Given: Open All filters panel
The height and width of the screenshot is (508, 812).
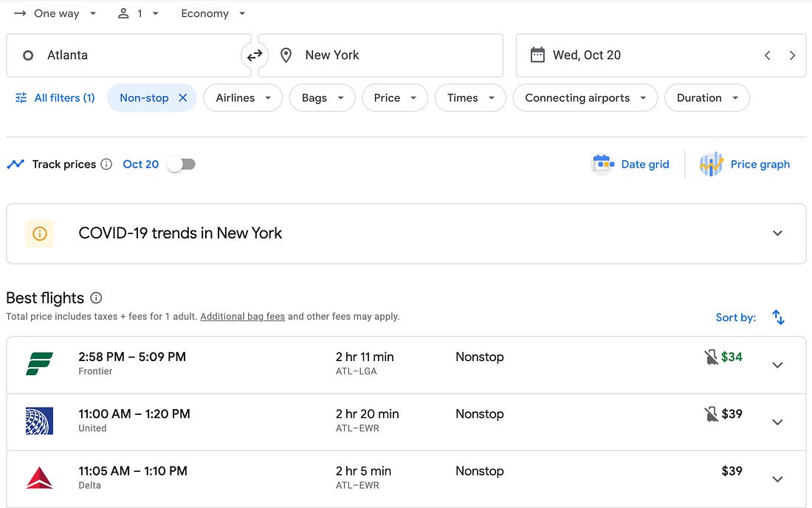Looking at the screenshot, I should 55,97.
